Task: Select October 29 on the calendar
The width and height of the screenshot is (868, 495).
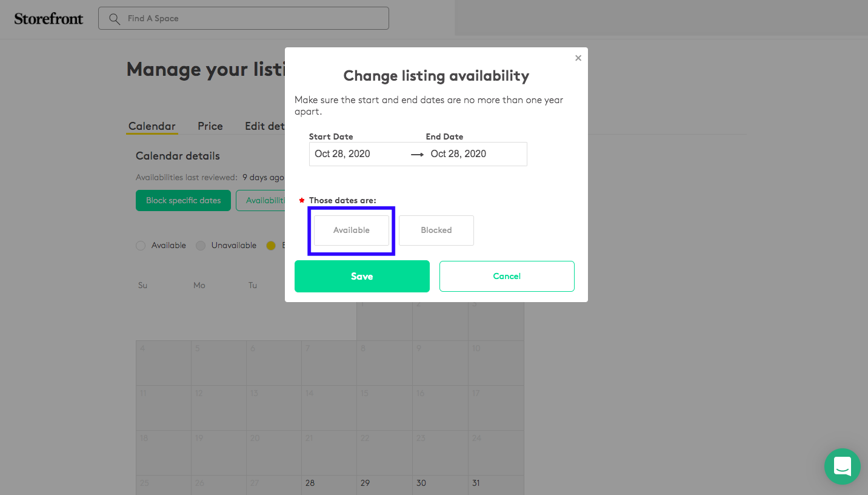Action: tap(384, 485)
